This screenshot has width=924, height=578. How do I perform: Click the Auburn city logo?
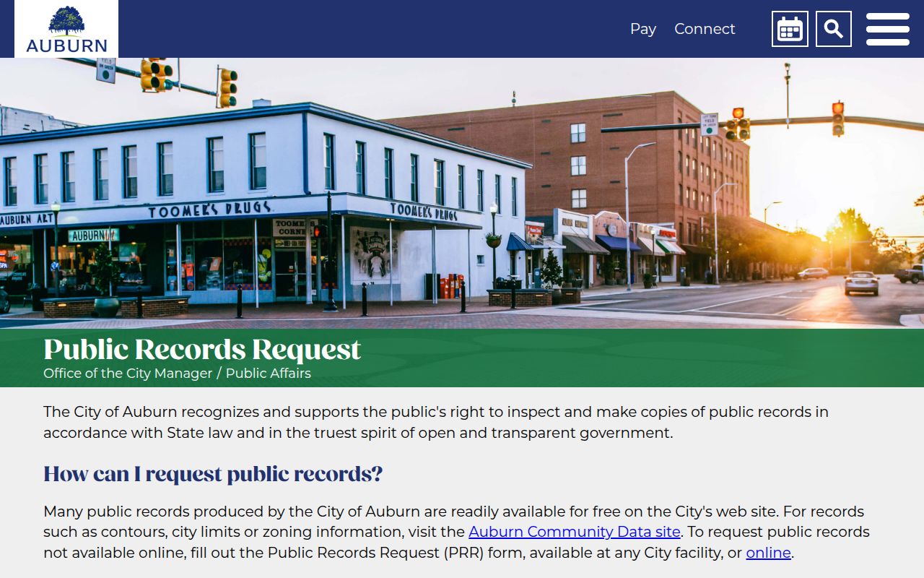point(66,29)
